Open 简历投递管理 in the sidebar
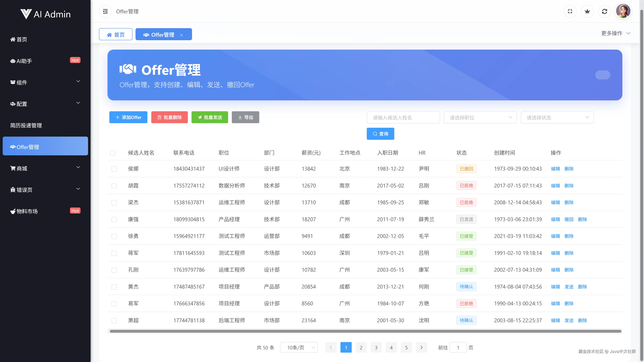This screenshot has height=362, width=644. tap(26, 125)
